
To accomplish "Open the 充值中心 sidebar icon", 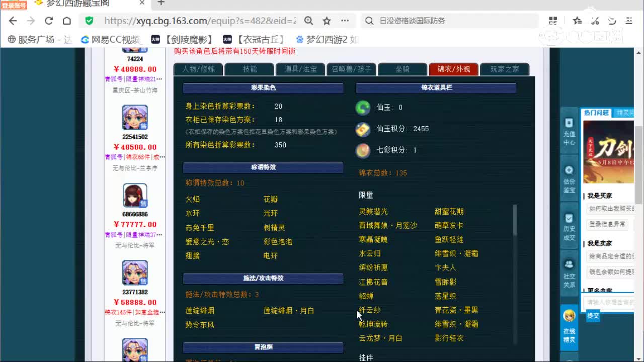I will point(569,131).
